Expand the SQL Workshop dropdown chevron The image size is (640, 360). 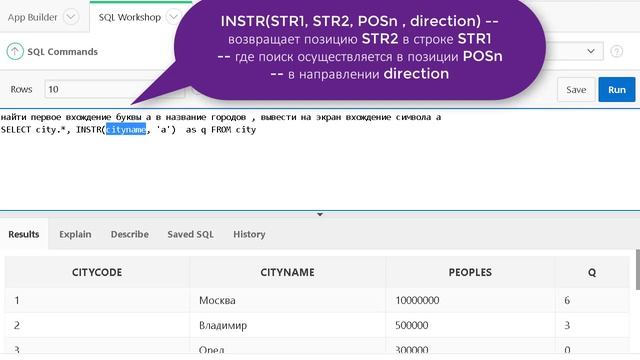(173, 17)
